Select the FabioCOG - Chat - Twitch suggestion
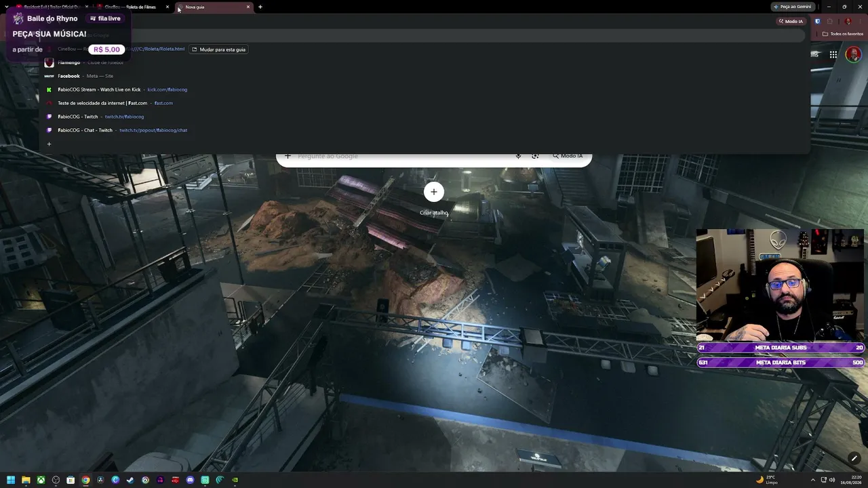868x488 pixels. point(425,130)
